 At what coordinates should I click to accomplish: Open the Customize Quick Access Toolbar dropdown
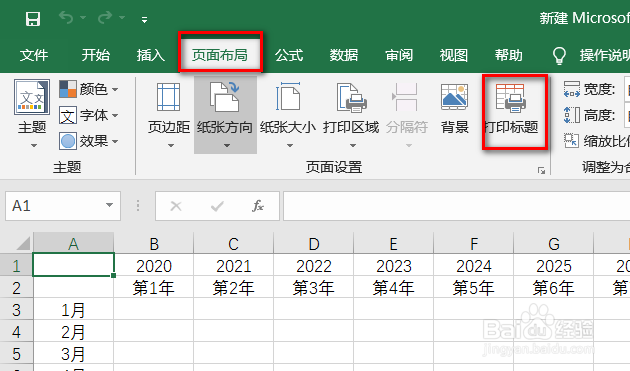[x=144, y=19]
